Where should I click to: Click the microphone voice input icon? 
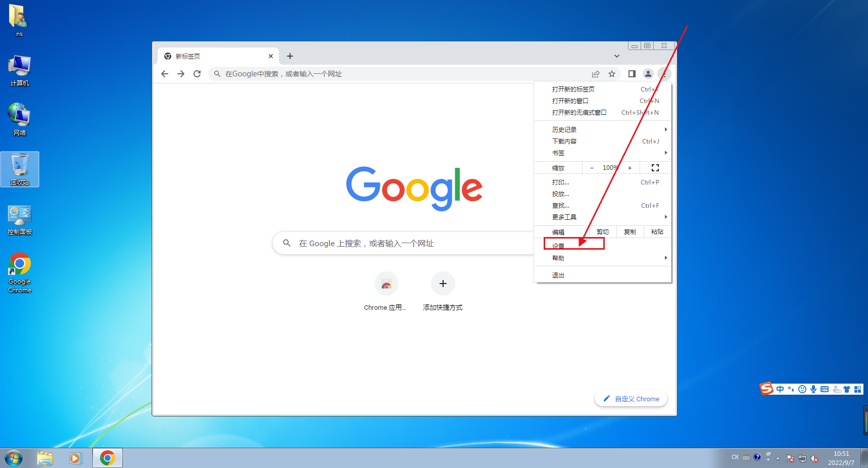click(x=813, y=389)
